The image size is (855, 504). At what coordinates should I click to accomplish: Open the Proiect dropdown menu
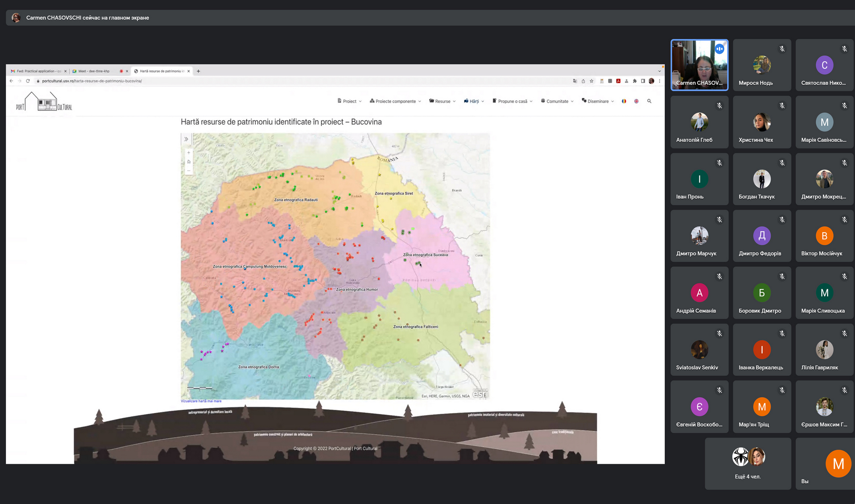(350, 101)
